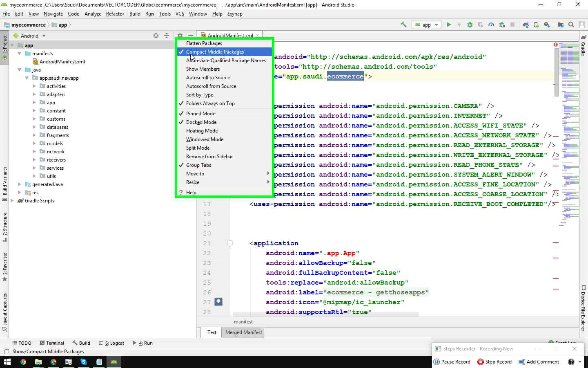Viewport: 588px width, 368px height.
Task: Toggle Abbreviate Qualified Package Names
Action: click(x=225, y=61)
